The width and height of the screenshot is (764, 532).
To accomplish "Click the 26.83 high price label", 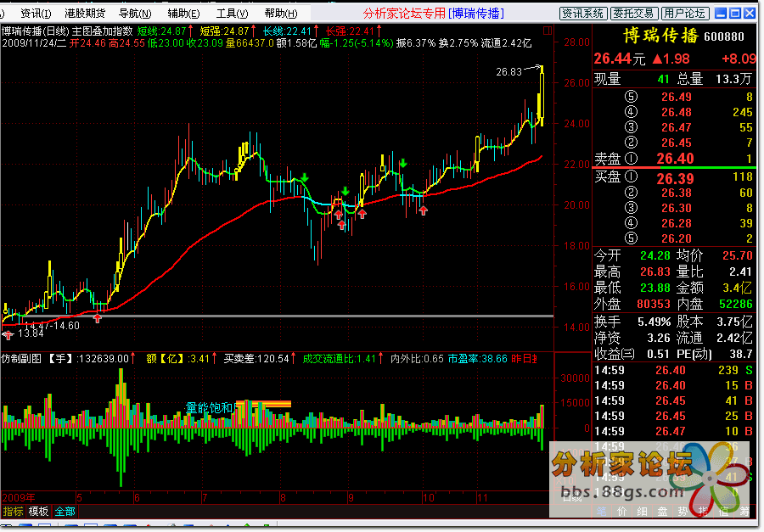I will tap(508, 71).
